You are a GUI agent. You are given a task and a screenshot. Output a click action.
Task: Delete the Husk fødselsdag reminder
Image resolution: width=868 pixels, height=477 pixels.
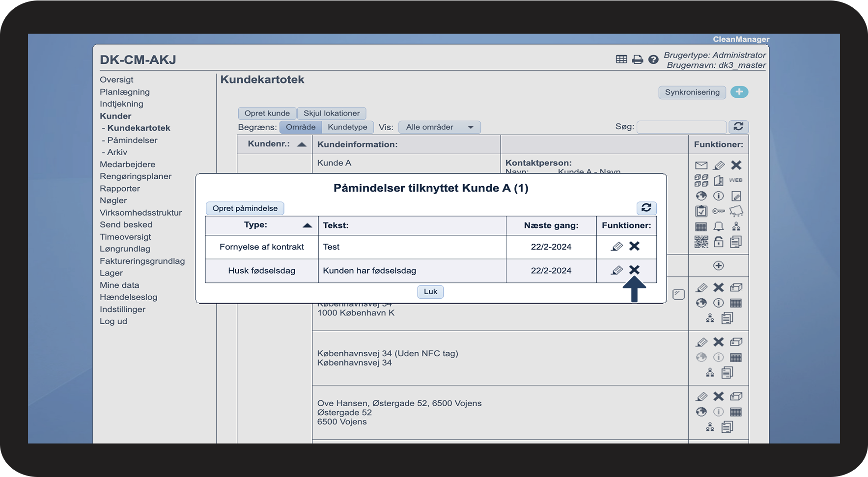[x=634, y=270]
